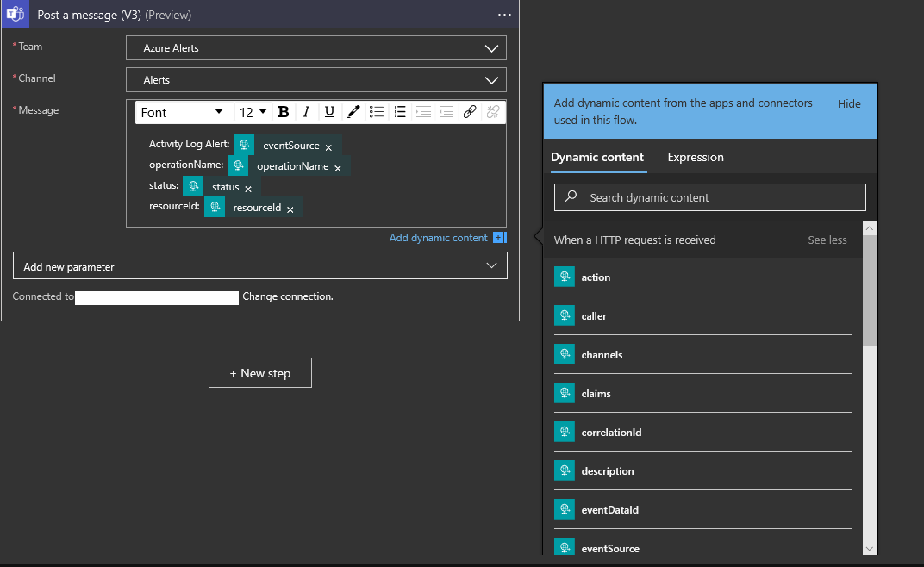Remove the resourceId token from message

pyautogui.click(x=290, y=209)
